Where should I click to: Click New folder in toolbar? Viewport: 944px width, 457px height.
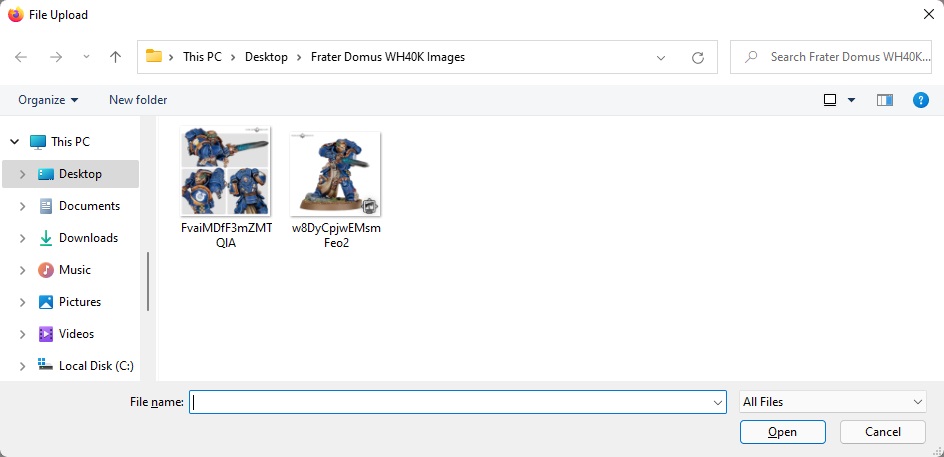click(138, 100)
